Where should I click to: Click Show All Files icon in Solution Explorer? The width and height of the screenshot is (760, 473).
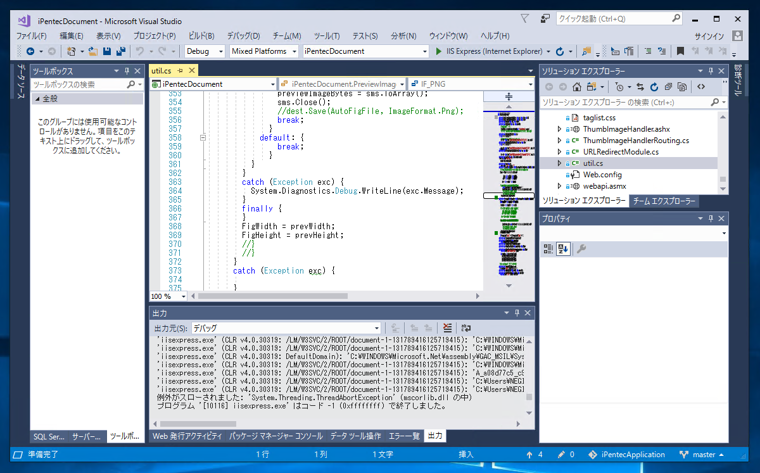[x=682, y=87]
